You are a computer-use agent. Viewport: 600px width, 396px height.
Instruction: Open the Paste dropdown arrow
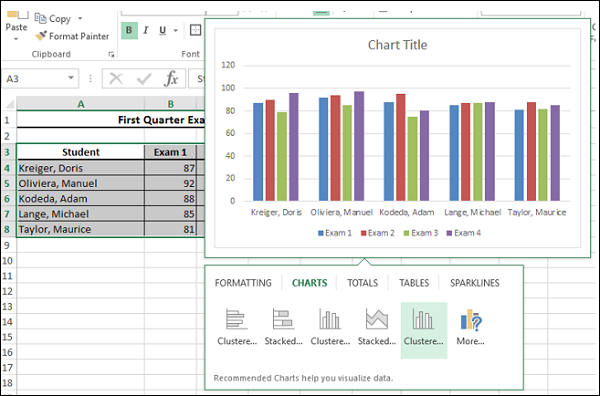pos(16,39)
